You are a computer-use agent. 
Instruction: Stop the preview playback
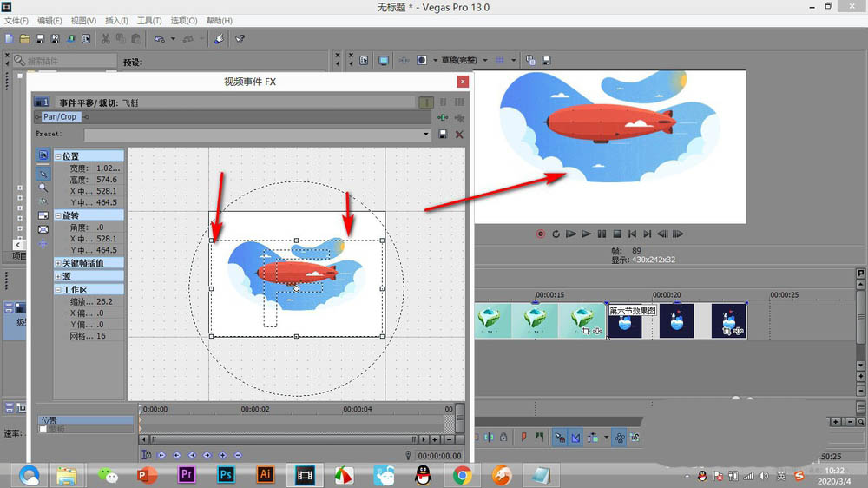coord(617,234)
